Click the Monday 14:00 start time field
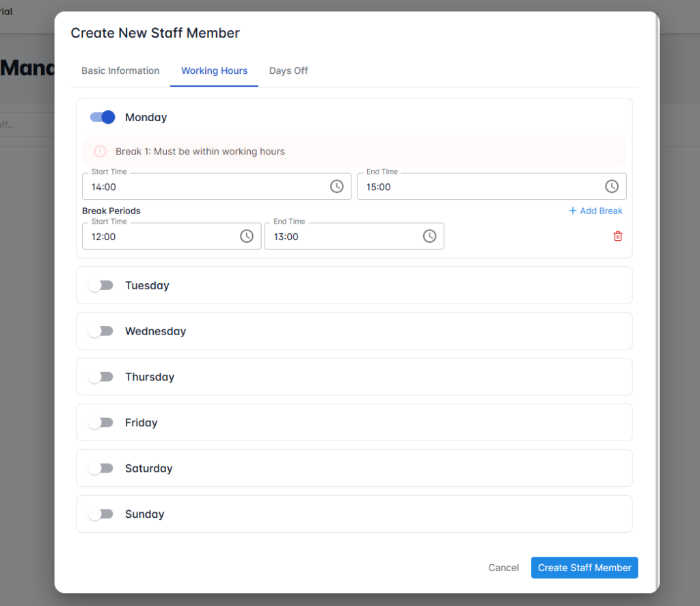 191,186
